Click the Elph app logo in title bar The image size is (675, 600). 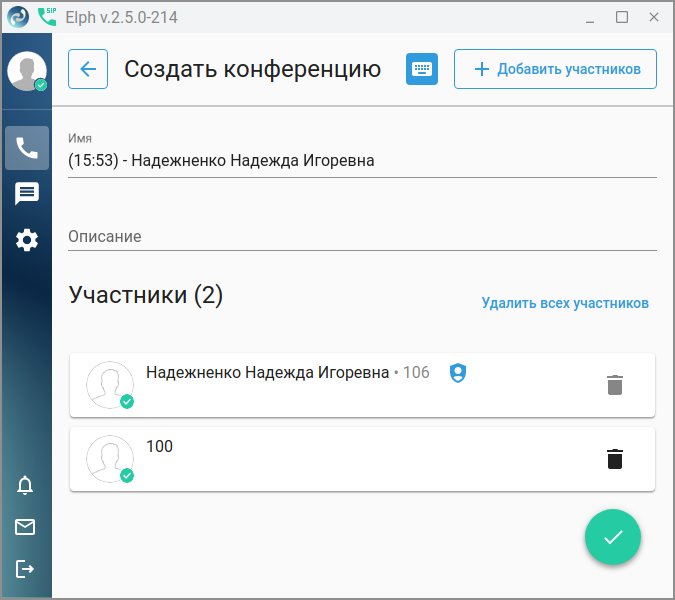18,17
